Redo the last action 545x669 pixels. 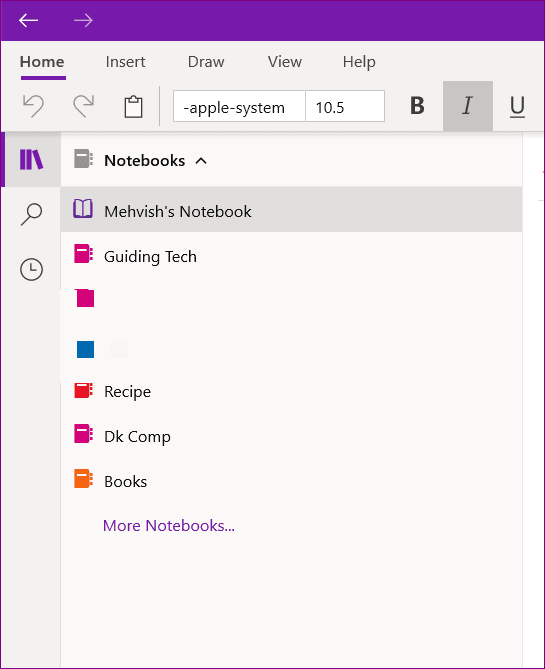pyautogui.click(x=84, y=106)
